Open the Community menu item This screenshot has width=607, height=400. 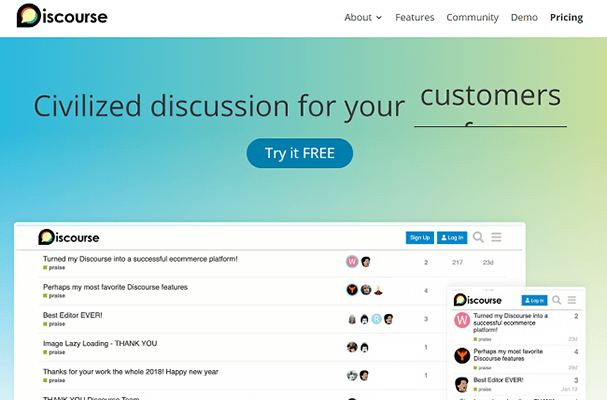coord(472,17)
